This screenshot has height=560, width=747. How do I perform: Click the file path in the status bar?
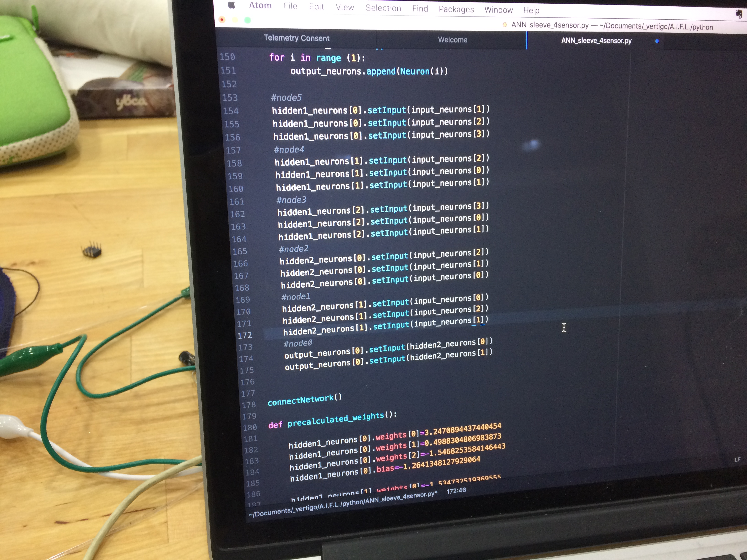(x=343, y=504)
